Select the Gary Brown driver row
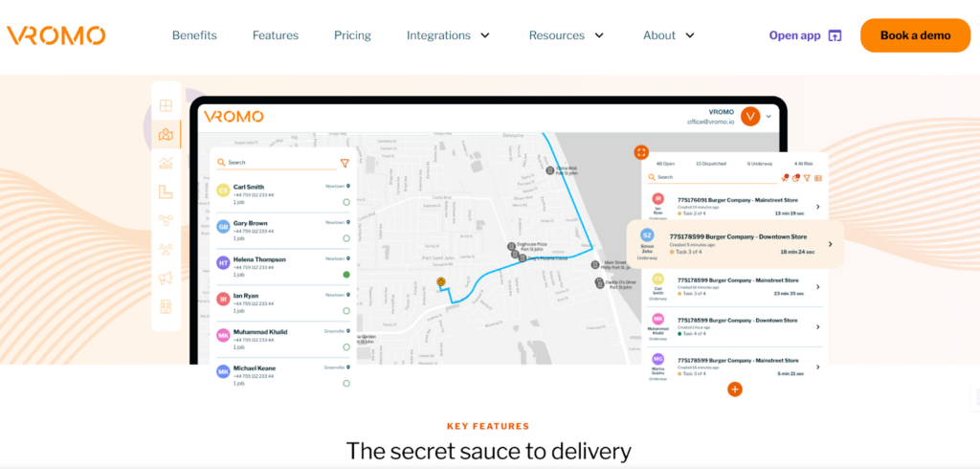The height and width of the screenshot is (469, 980). point(283,231)
